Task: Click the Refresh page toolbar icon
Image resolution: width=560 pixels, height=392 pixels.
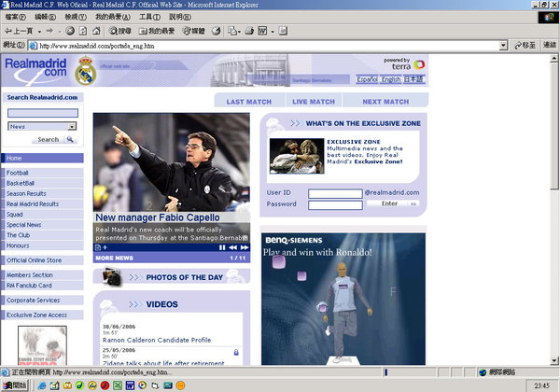Action: pyautogui.click(x=83, y=31)
